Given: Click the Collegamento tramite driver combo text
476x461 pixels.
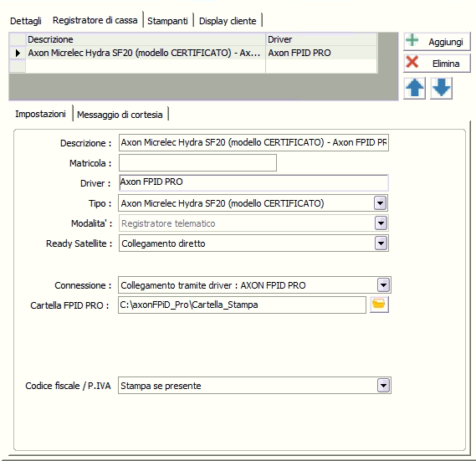Looking at the screenshot, I should [x=213, y=285].
